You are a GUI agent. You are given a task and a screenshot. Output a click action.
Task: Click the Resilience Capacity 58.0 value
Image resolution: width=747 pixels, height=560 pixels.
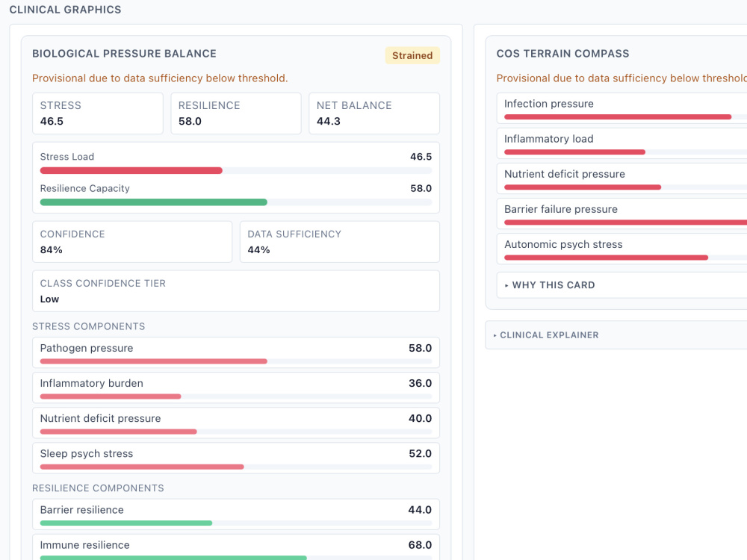[421, 188]
